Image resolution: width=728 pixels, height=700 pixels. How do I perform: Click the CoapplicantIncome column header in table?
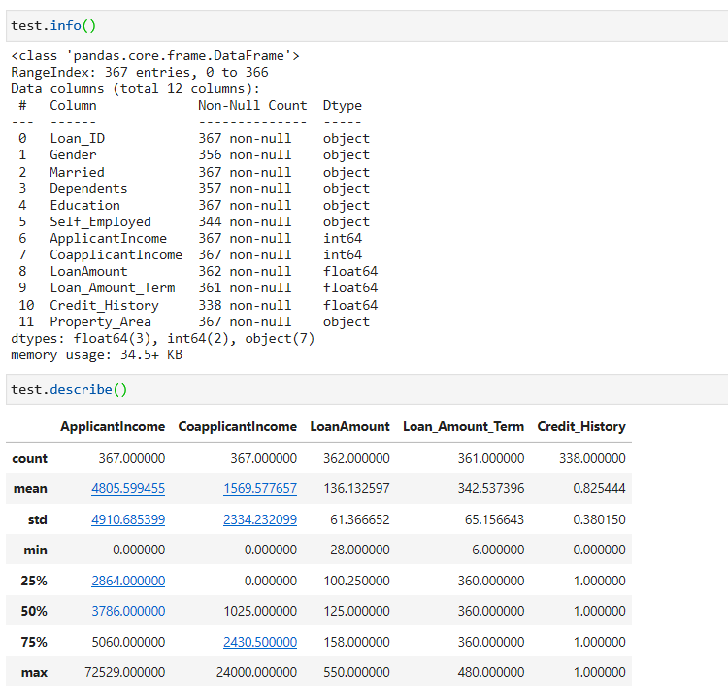point(237,426)
